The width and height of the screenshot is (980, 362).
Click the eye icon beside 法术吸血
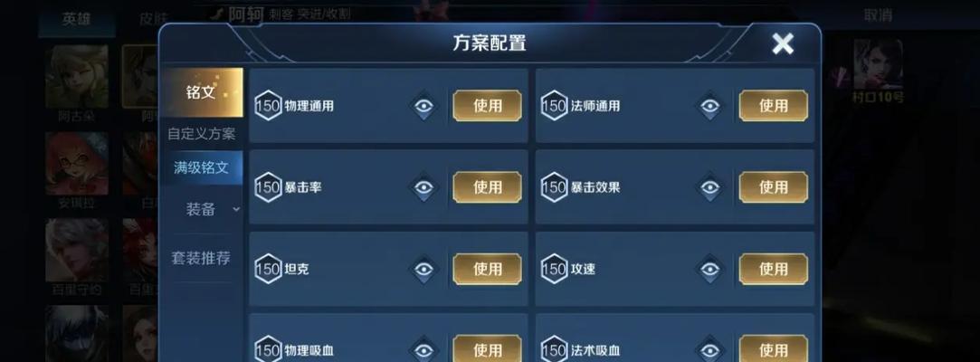coord(710,350)
